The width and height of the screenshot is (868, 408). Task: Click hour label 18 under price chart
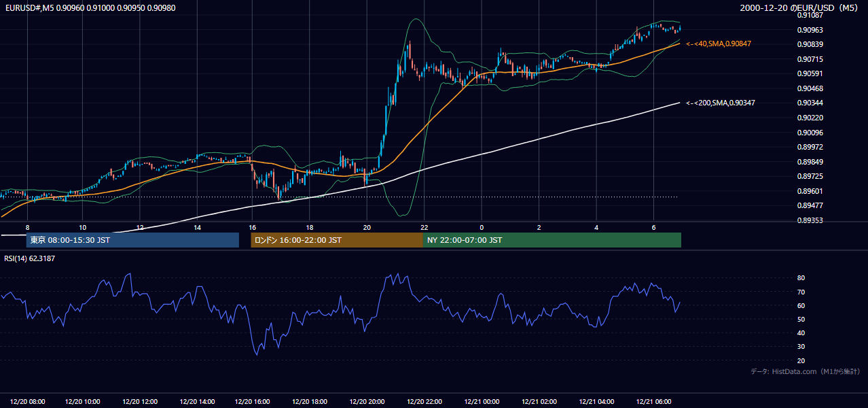pos(309,227)
